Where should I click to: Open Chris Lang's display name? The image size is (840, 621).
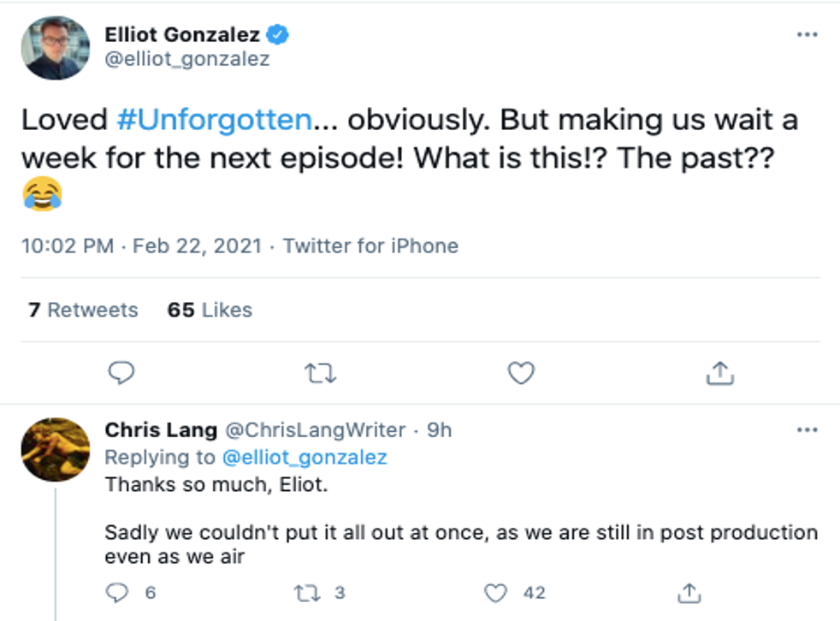(161, 430)
